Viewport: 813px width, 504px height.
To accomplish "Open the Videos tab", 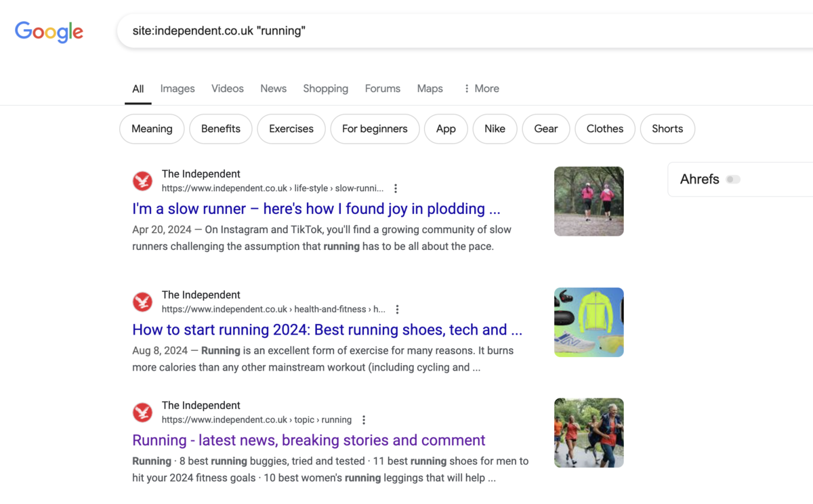I will pos(227,89).
